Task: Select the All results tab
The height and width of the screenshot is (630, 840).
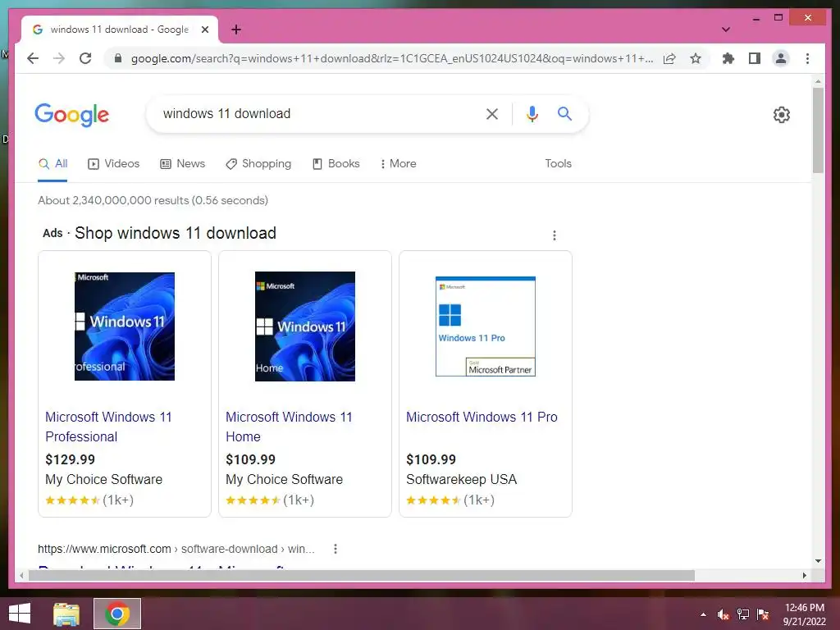Action: (53, 164)
